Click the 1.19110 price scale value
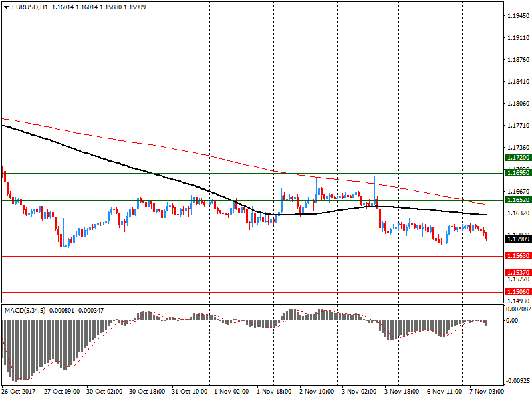532x399 pixels. (x=519, y=38)
